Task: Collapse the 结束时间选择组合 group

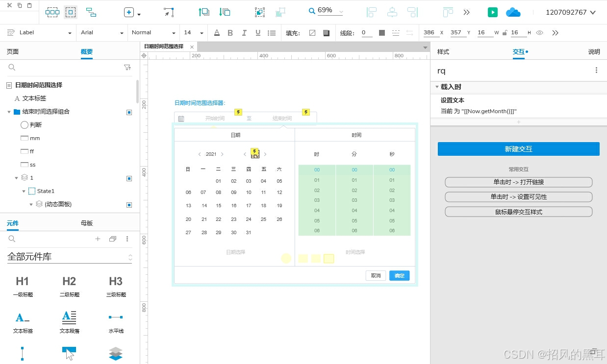Action: click(x=9, y=112)
